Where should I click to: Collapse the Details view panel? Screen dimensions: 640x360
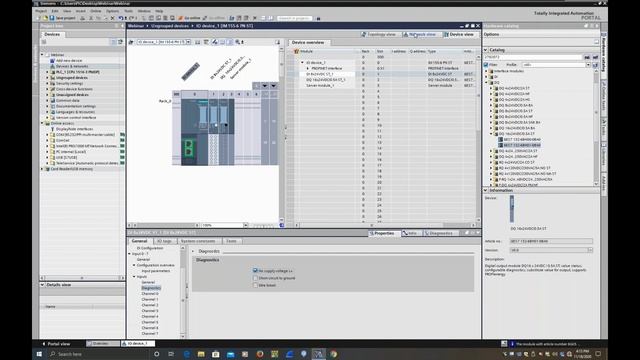(x=42, y=285)
